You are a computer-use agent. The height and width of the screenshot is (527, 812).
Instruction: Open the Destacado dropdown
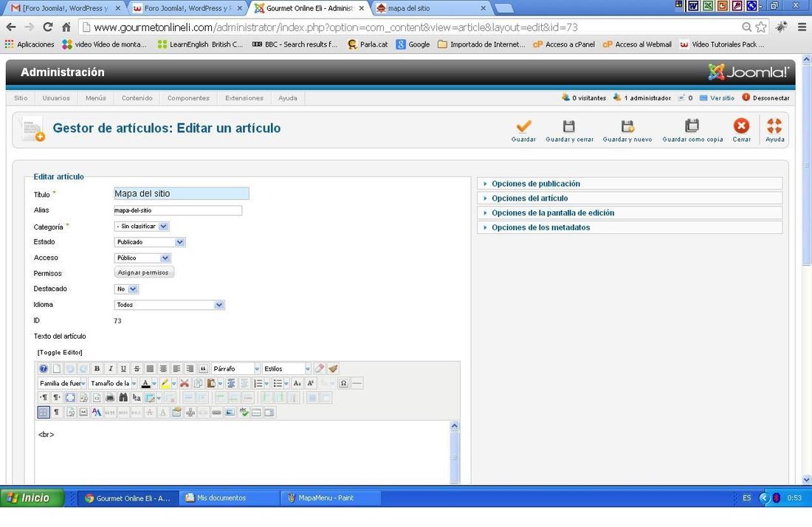[126, 289]
